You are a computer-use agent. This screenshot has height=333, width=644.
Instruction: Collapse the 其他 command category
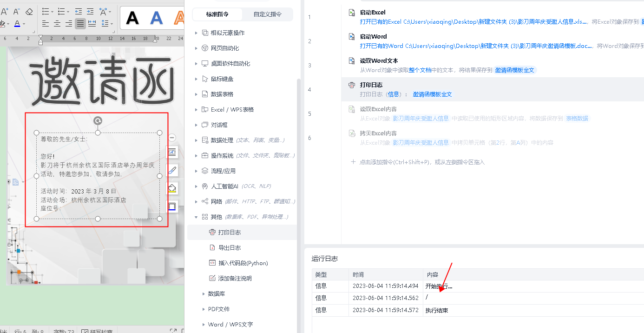pos(197,217)
